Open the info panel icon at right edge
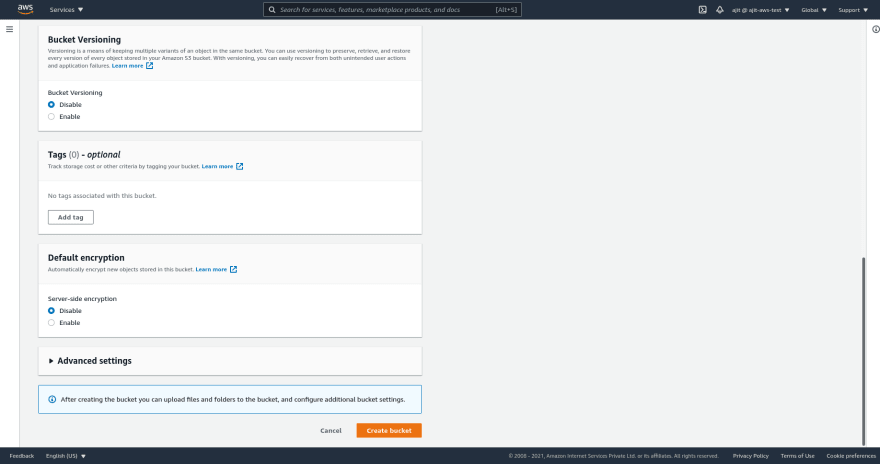The width and height of the screenshot is (880, 464). pyautogui.click(x=876, y=29)
